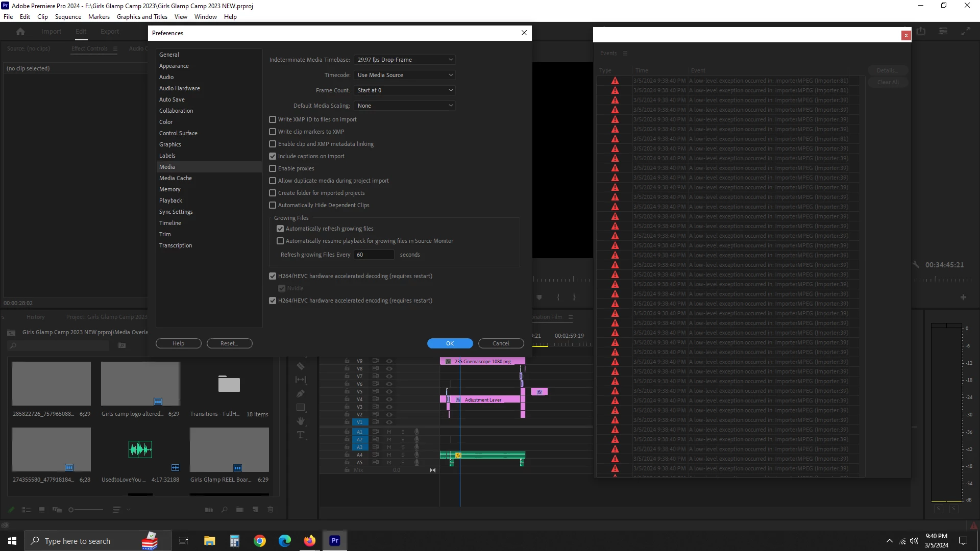Select the Pen tool
The height and width of the screenshot is (551, 980).
[x=301, y=394]
